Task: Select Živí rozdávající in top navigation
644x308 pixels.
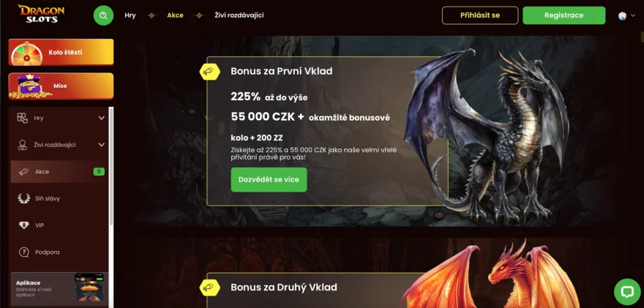Action: [239, 15]
